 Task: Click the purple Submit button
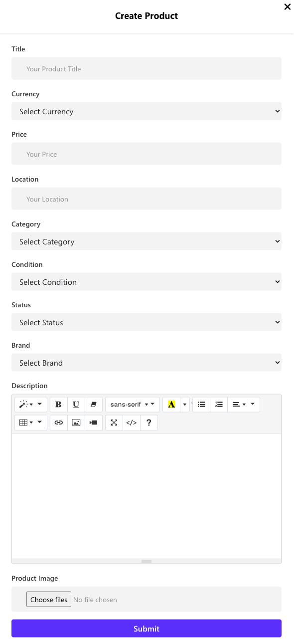click(x=147, y=629)
